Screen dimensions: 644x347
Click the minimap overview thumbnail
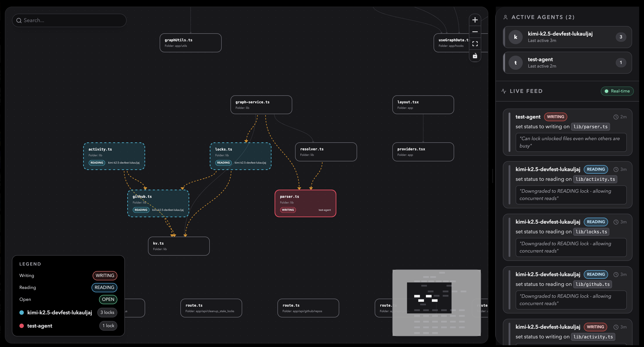436,302
